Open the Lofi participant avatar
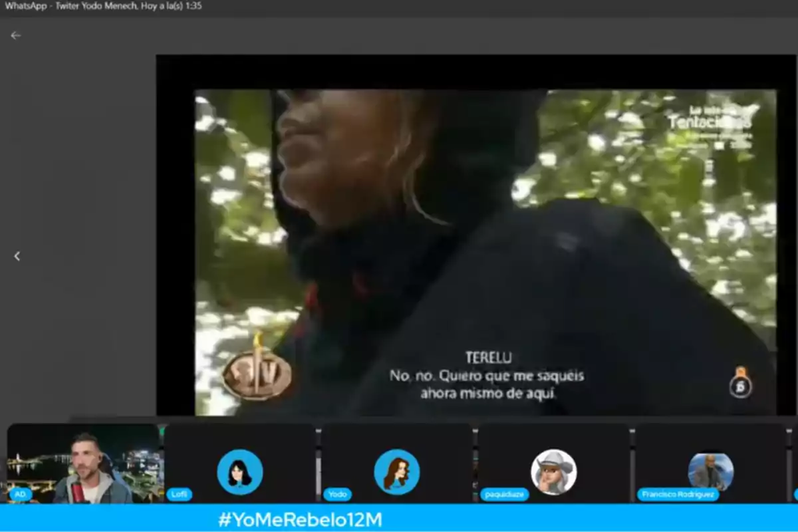 coord(240,471)
